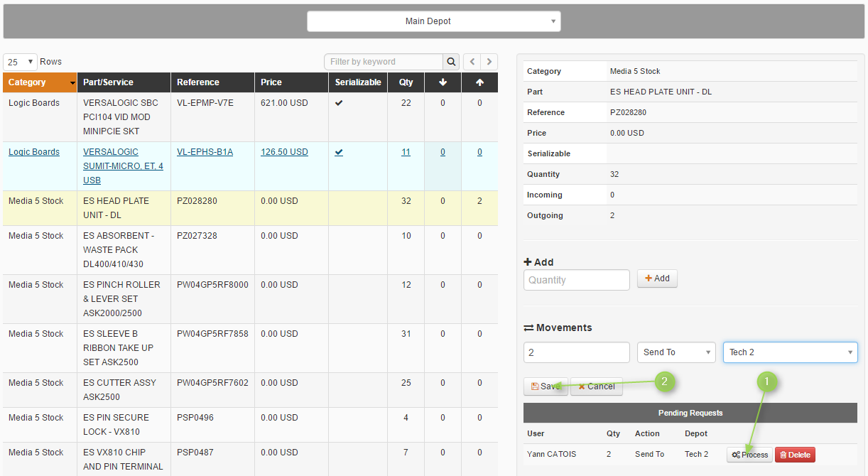Sort by Part/Service column header
Screen dimensions: 868x476
(x=124, y=82)
